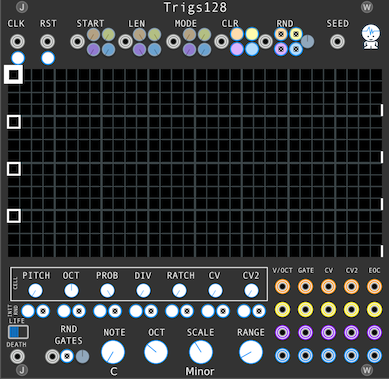Click the orange RND randomize button
Viewport: 389px width, 379px height.
(281, 34)
